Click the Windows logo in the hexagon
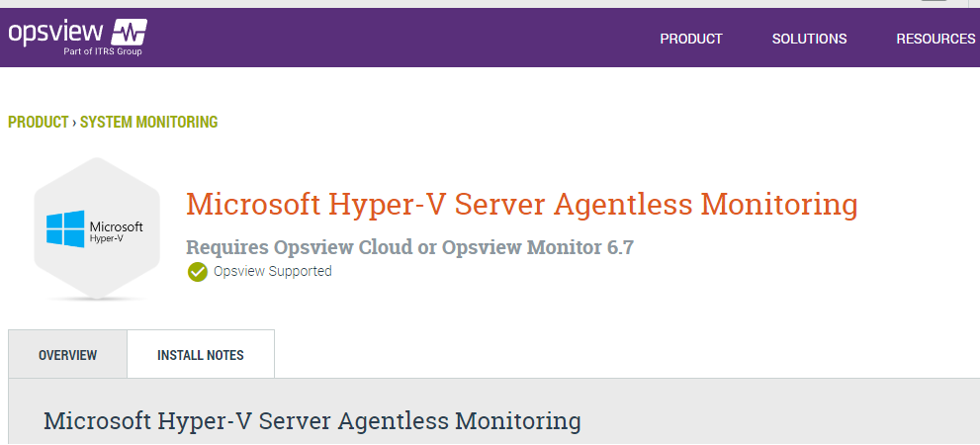The image size is (980, 445). click(x=65, y=229)
